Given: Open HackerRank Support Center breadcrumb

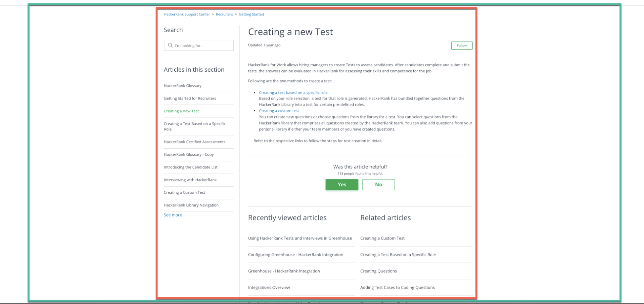Looking at the screenshot, I should [x=187, y=14].
